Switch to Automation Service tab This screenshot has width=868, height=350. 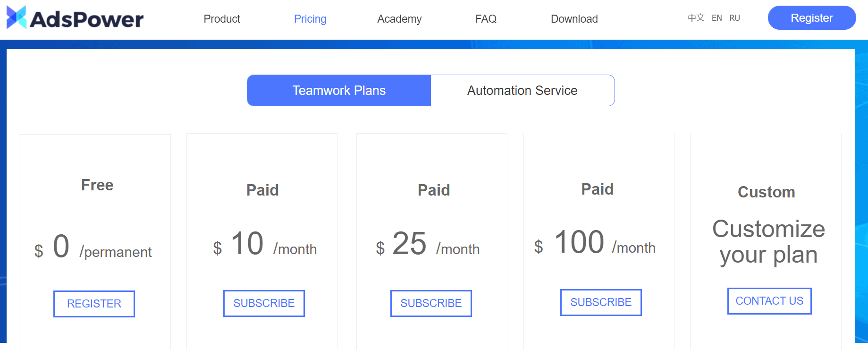(x=522, y=90)
